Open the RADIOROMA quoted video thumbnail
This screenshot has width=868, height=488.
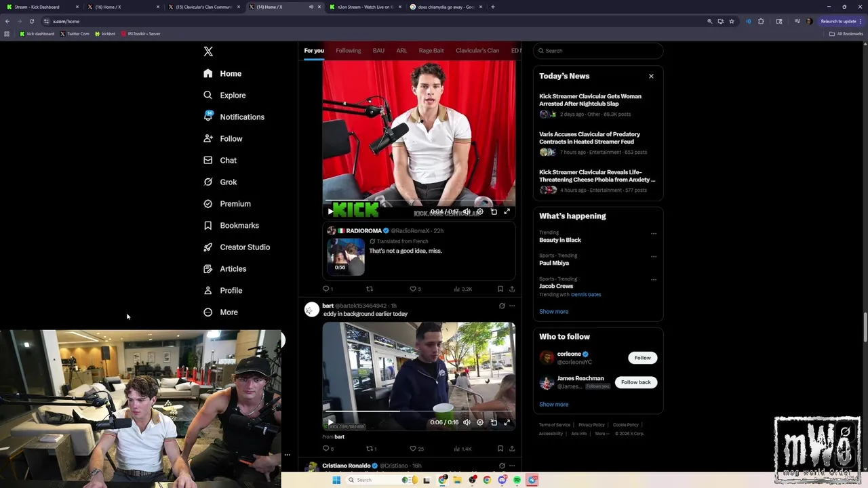click(x=346, y=256)
